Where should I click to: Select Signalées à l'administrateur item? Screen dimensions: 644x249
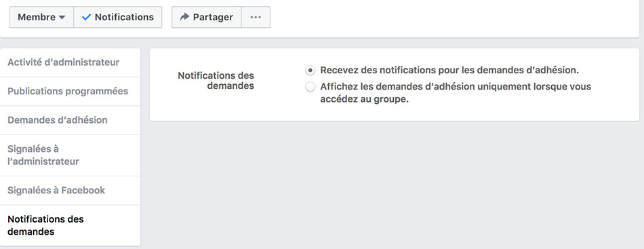point(71,155)
